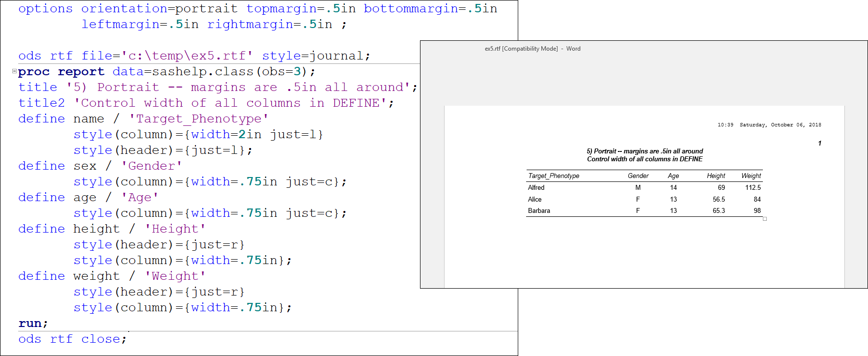Click 'leftmargin=.5in' in the options statement
Viewport: 868px width, 356px height.
point(140,25)
